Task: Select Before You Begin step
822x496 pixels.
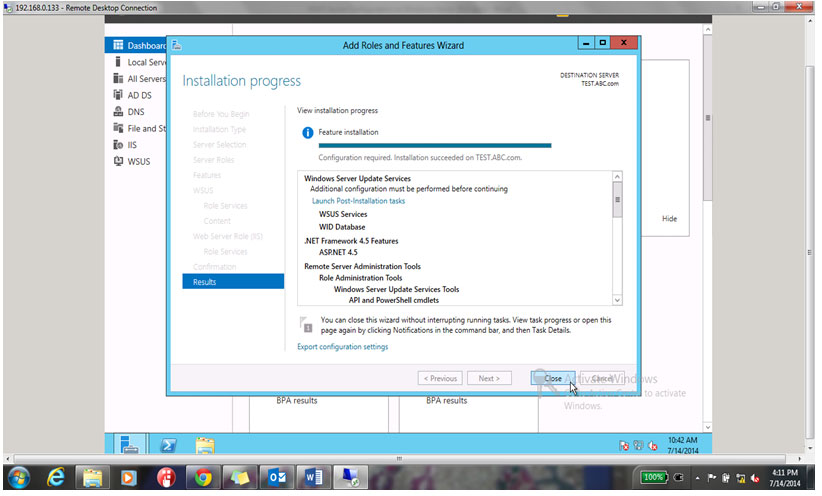Action: click(x=221, y=114)
